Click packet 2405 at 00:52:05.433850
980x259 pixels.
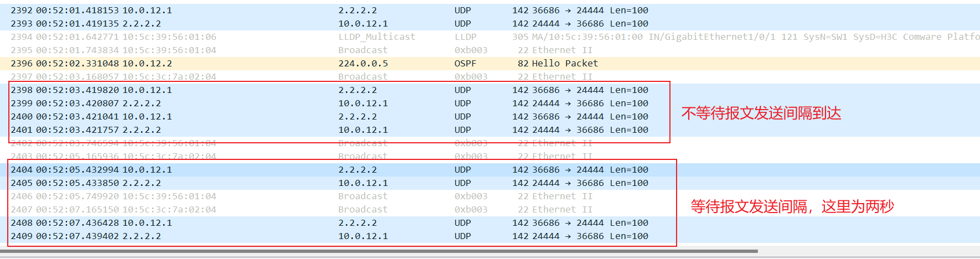[332, 183]
